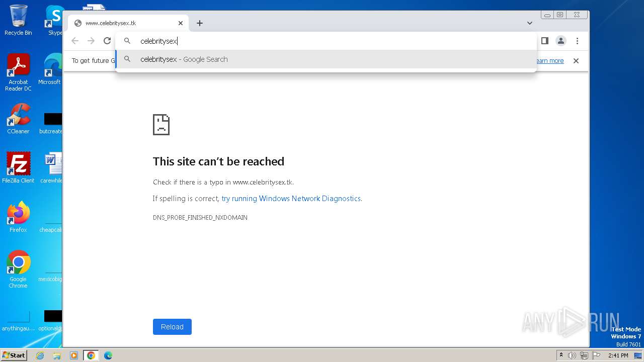
Task: Click 'This site can't be reached' heading
Action: (218, 161)
